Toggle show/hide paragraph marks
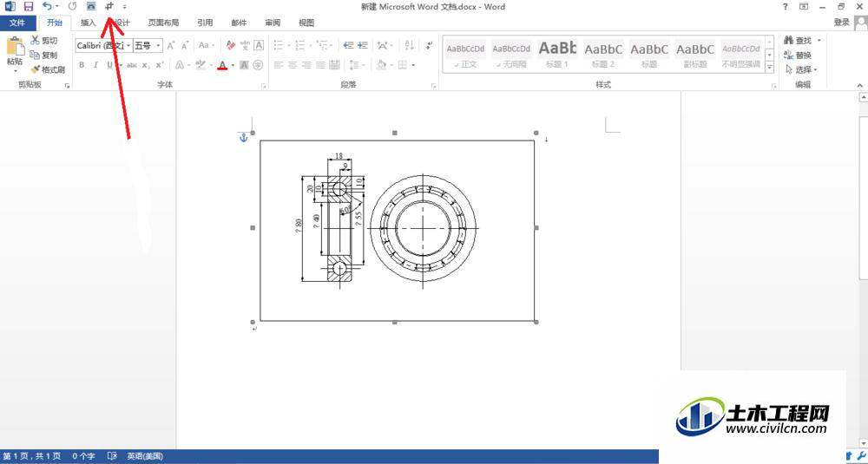Screen dimensions: 868x464 pos(429,45)
